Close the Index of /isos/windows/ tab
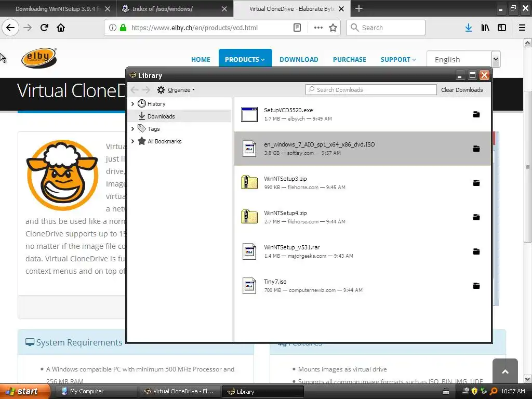Screen dimensions: 532x399 pos(224,9)
